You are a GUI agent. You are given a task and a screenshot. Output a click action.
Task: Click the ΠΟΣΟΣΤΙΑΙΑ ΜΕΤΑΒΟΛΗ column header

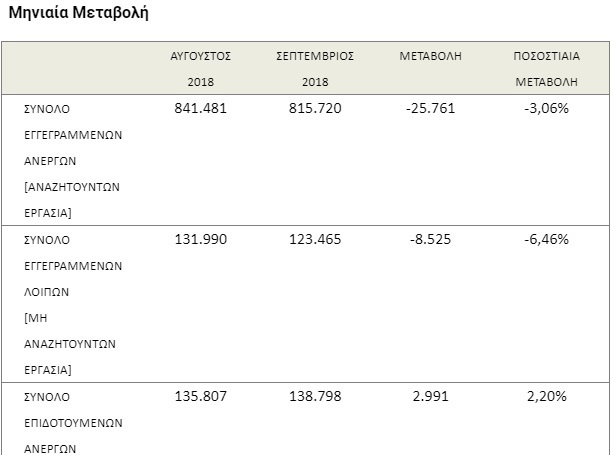[546, 69]
